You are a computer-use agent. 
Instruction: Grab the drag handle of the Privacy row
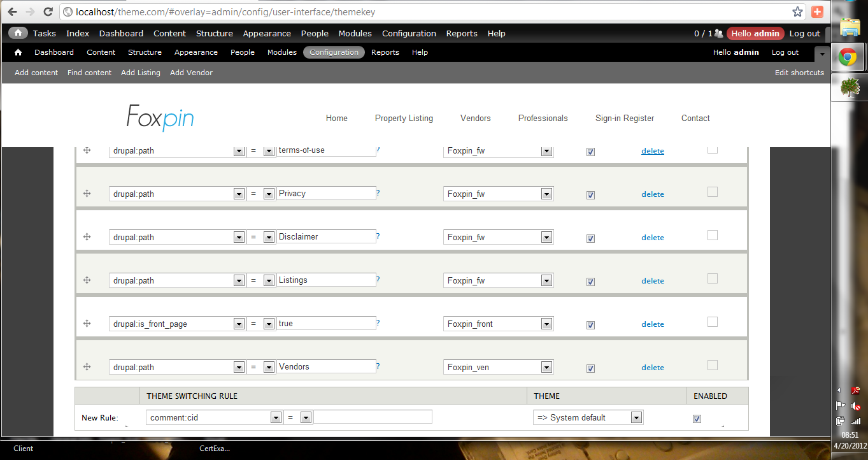point(87,194)
